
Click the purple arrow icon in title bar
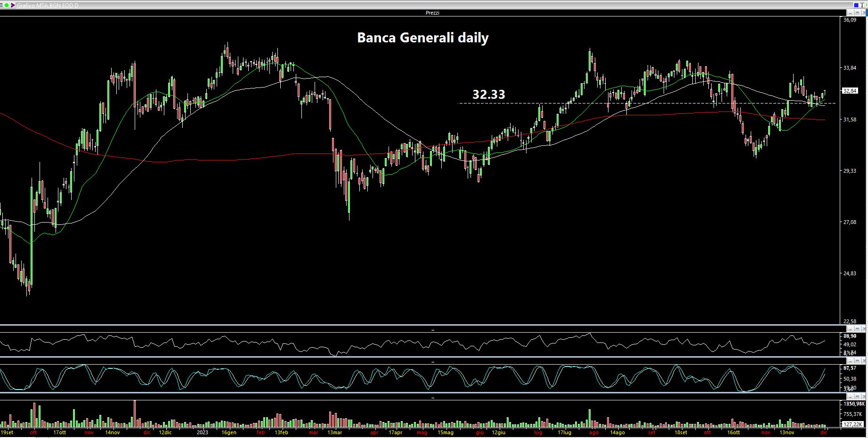13,5
